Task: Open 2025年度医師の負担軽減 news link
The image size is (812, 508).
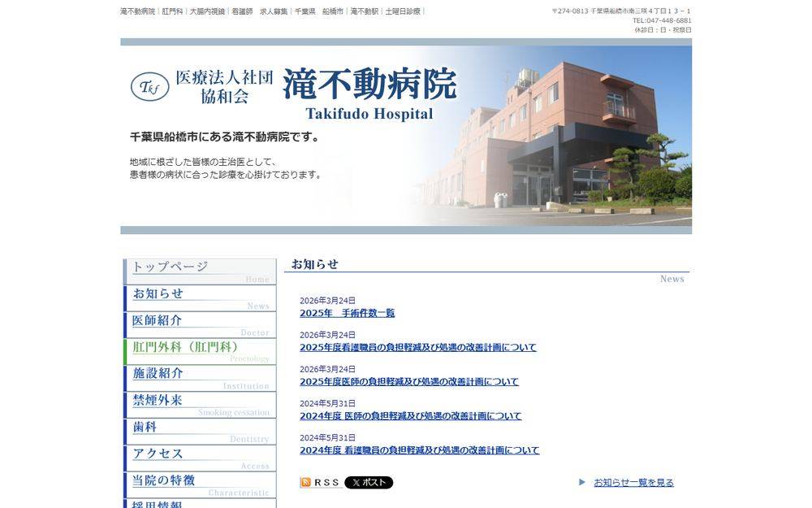Action: [409, 381]
